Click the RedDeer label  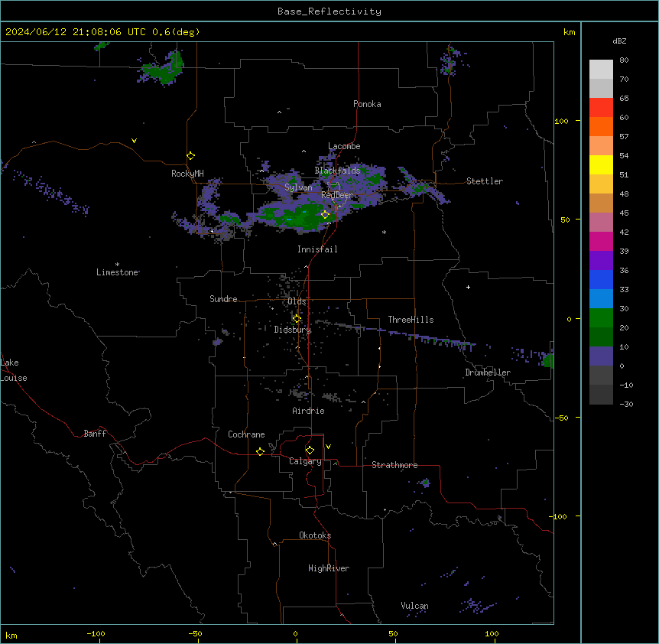[x=337, y=195]
